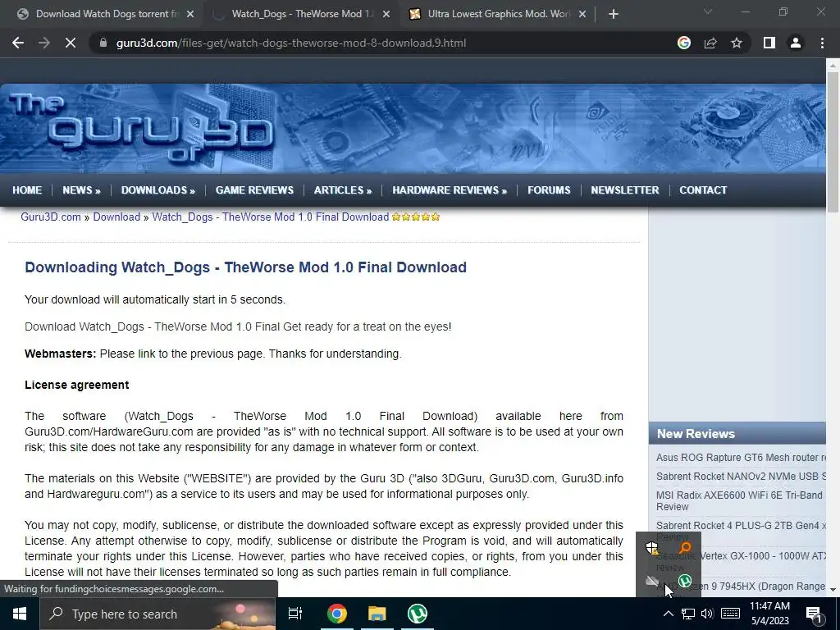Select the Watch_Dogs - TheWorse Mod tab
This screenshot has width=840, height=630.
pos(300,14)
